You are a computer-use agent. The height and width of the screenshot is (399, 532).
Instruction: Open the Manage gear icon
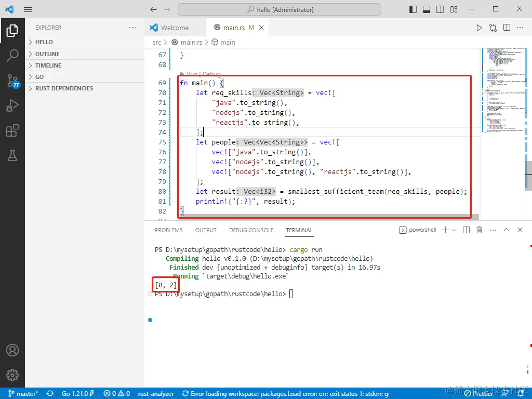click(12, 375)
